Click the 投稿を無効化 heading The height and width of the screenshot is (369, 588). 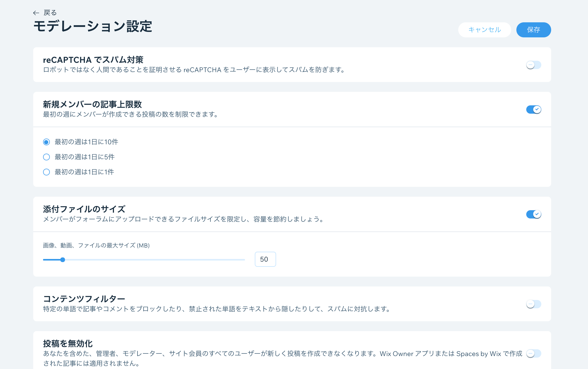pyautogui.click(x=68, y=344)
